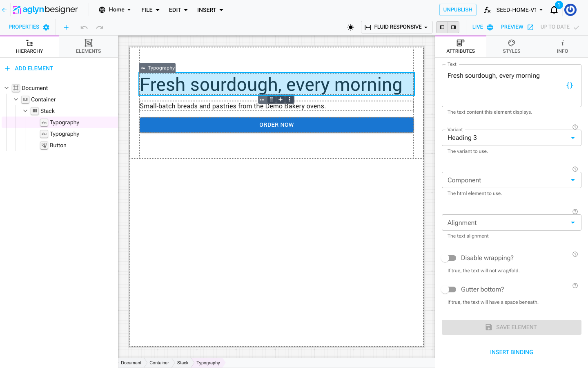Open the Home page selector
The image size is (588, 368).
click(115, 10)
